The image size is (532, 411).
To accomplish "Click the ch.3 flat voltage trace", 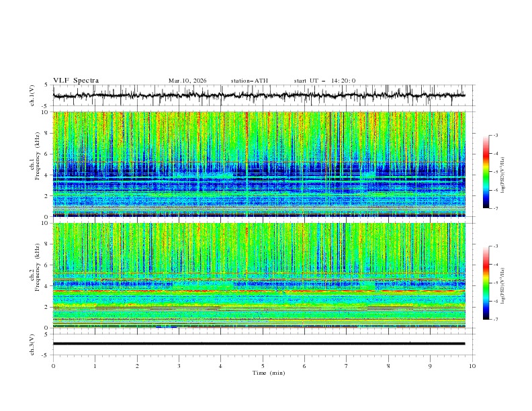I will click(x=259, y=344).
